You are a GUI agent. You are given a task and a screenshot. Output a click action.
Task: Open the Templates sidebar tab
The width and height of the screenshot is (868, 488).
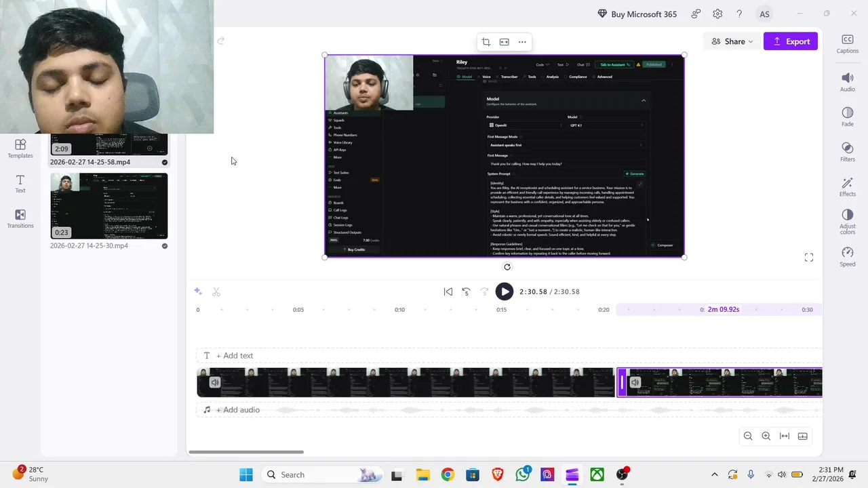[x=20, y=148]
